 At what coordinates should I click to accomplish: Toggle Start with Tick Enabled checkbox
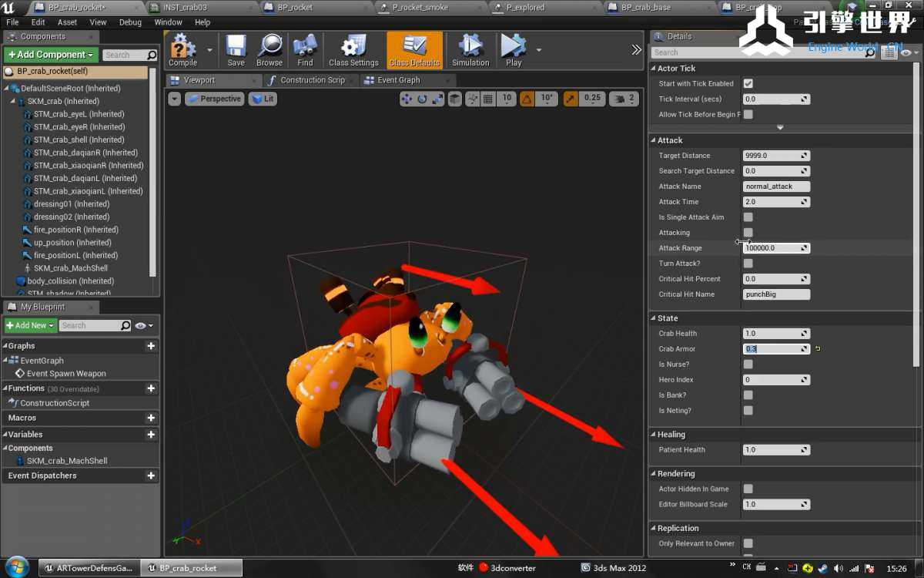[x=748, y=83]
